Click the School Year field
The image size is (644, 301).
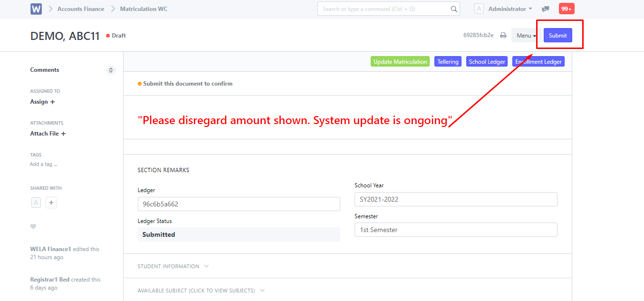456,199
